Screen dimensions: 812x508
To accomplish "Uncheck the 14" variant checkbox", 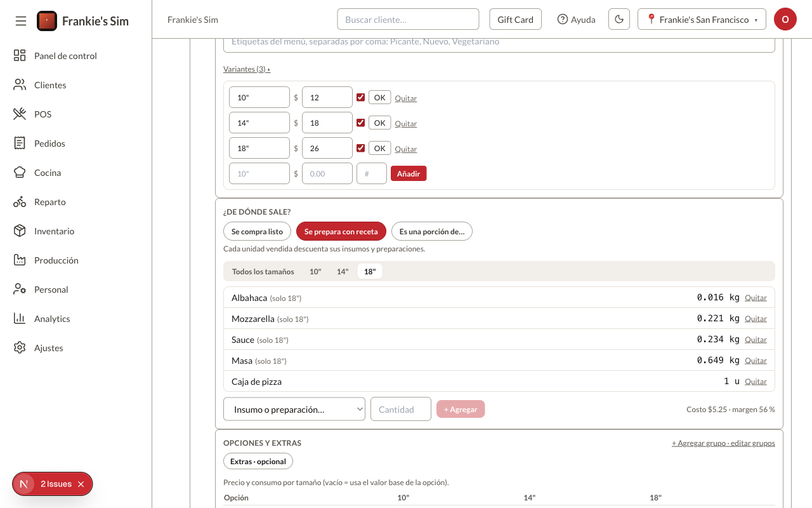I will click(x=360, y=123).
